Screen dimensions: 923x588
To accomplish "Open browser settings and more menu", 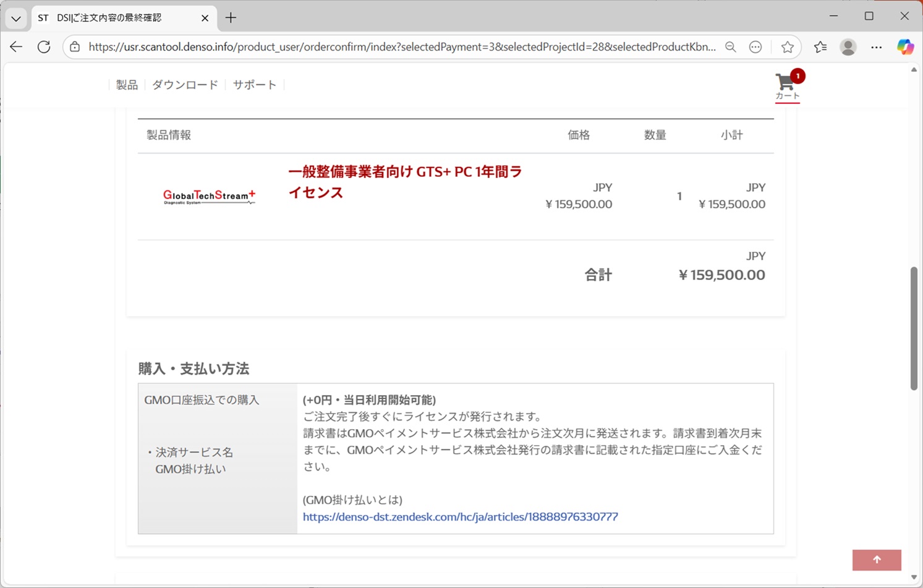I will click(x=876, y=47).
